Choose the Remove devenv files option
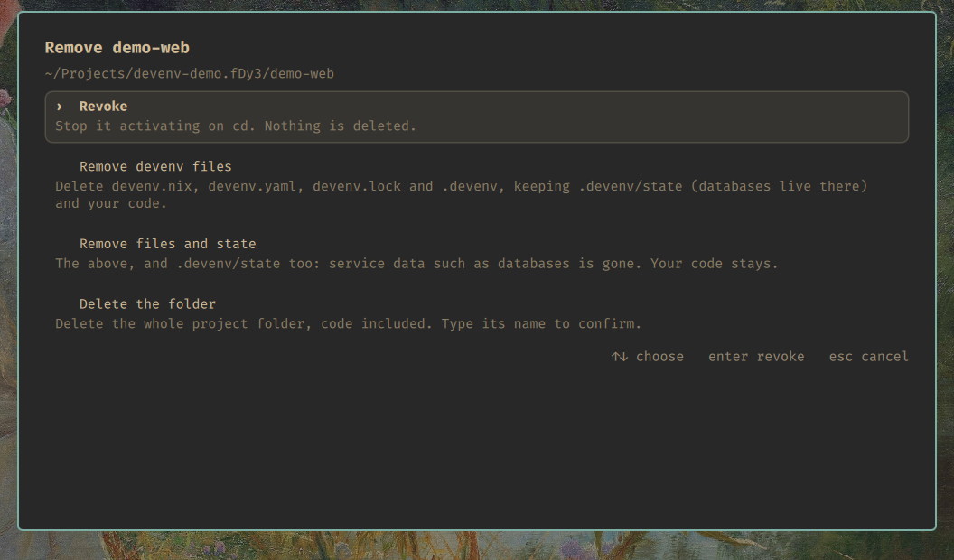 476,185
